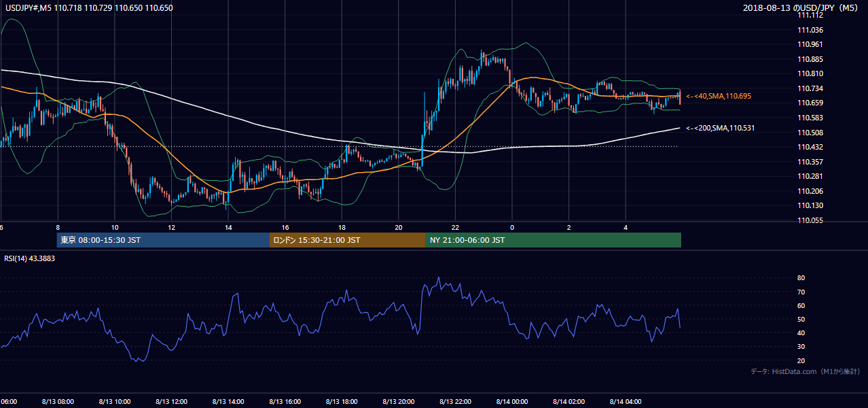Click price axis value 110.659

click(x=810, y=103)
